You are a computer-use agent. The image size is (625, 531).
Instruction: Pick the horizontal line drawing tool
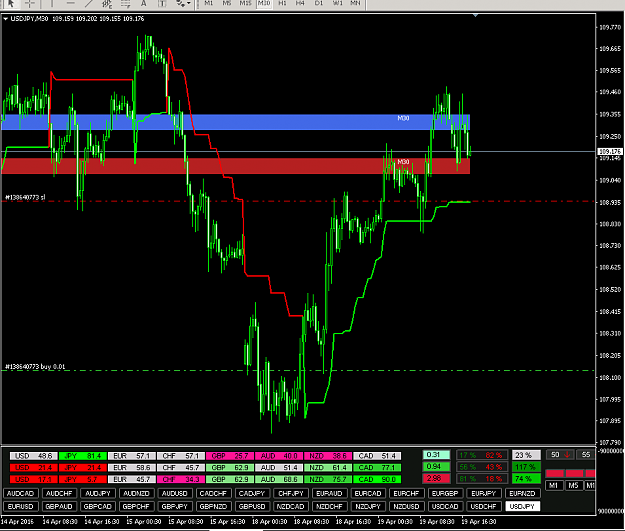[x=71, y=4]
